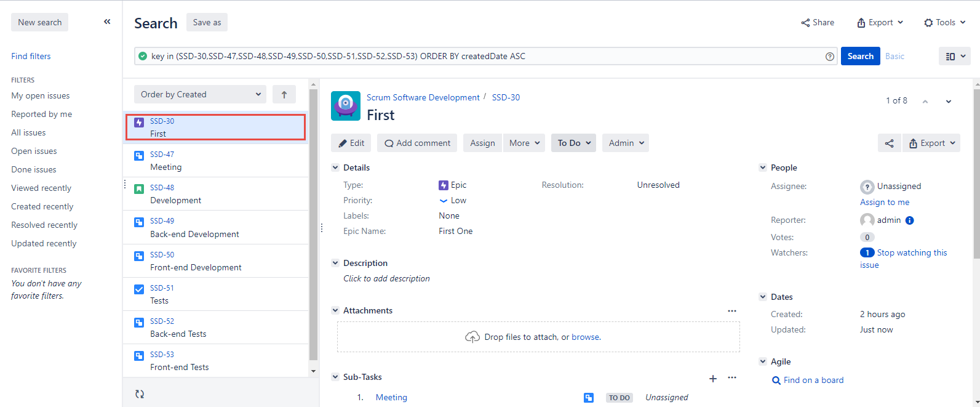Click the JQL syntax help question mark icon
Image resolution: width=980 pixels, height=407 pixels.
(x=829, y=57)
